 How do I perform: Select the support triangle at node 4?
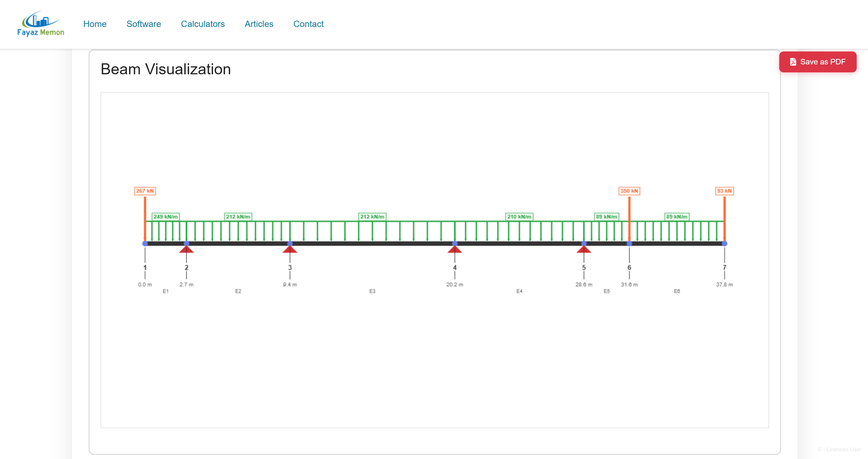click(x=455, y=250)
